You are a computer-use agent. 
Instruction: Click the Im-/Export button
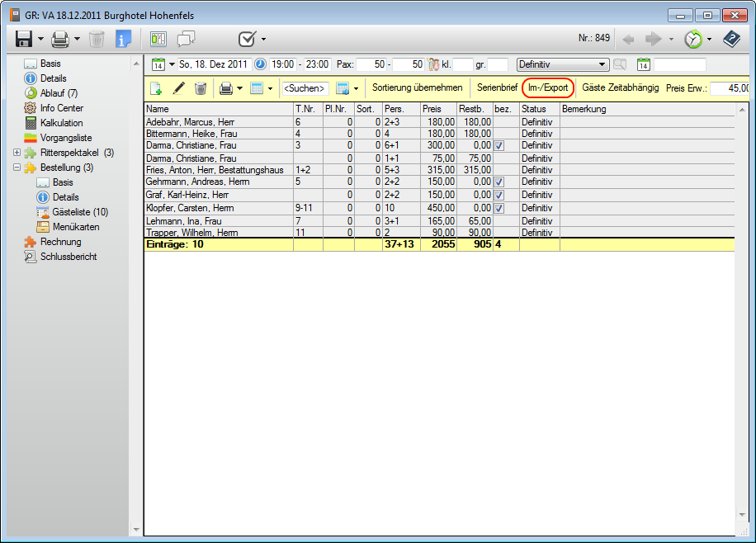tap(548, 87)
